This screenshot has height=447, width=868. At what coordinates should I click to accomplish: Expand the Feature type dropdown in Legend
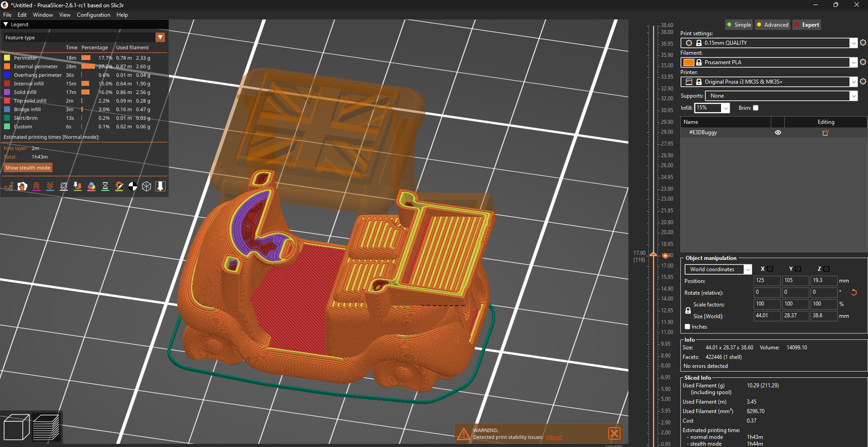pos(160,37)
